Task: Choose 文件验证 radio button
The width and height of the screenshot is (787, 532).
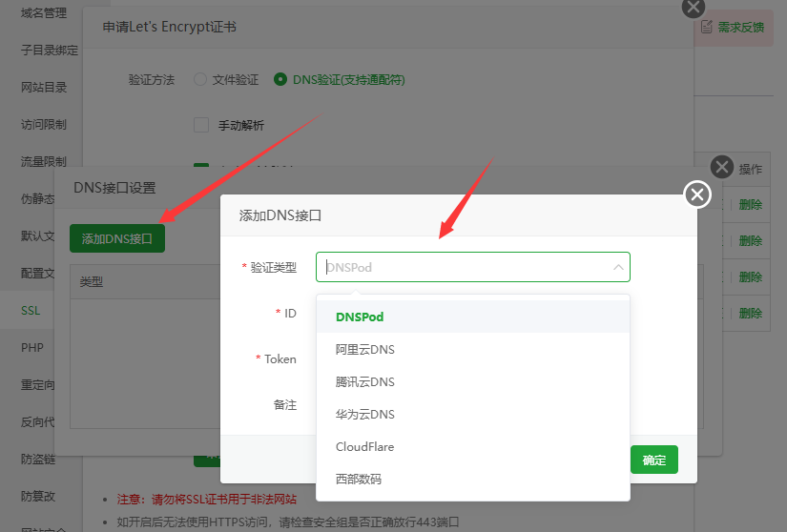Action: pos(200,79)
